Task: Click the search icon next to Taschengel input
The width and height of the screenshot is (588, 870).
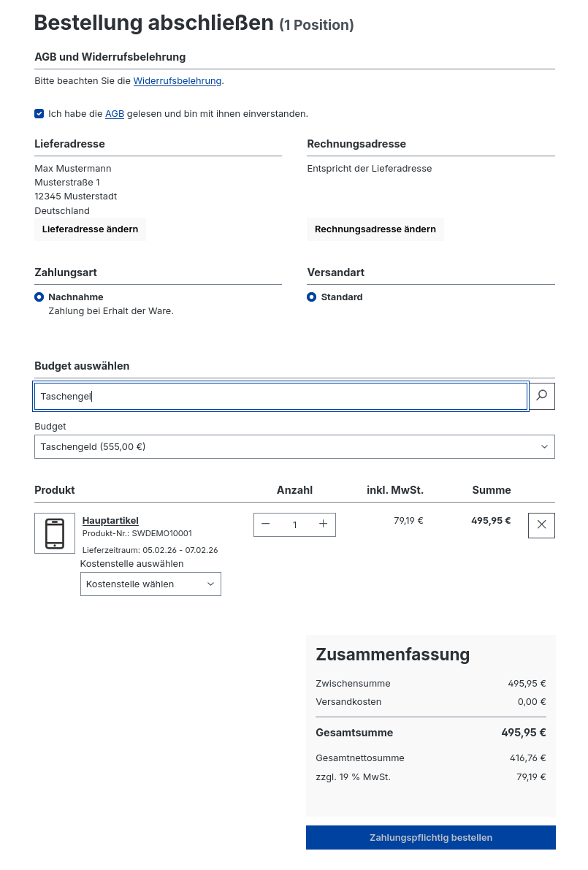Action: [x=541, y=396]
